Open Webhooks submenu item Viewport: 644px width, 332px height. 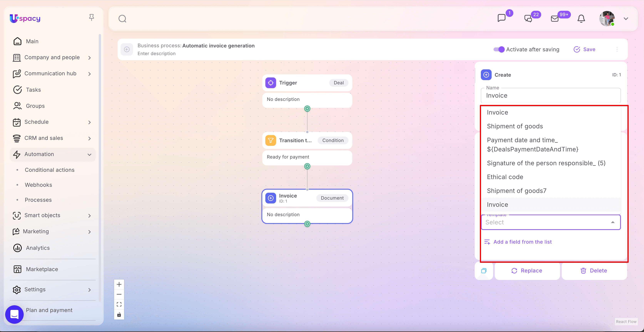38,185
